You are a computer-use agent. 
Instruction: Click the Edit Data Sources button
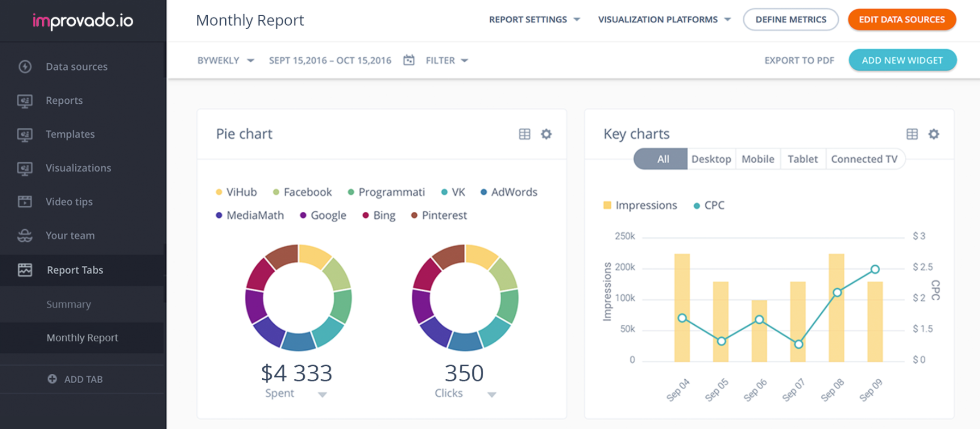[902, 20]
